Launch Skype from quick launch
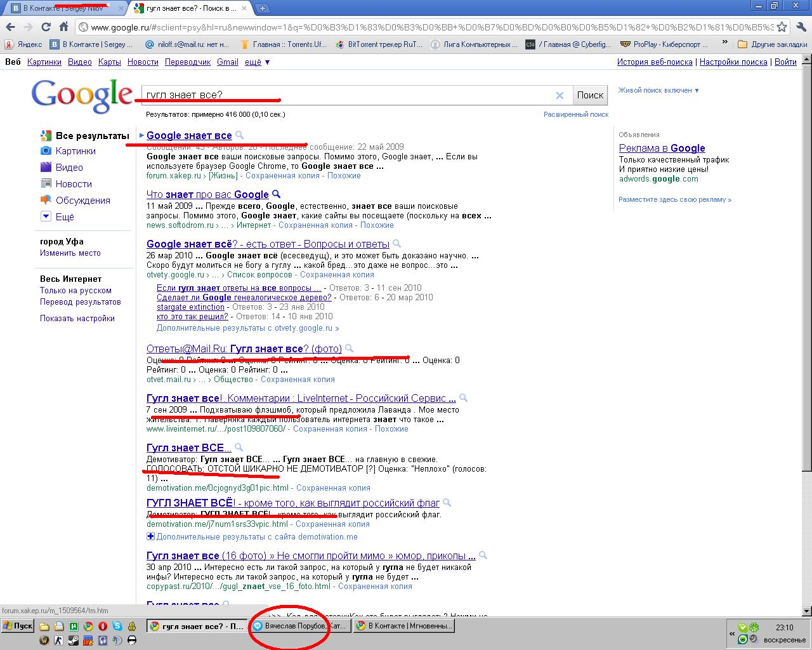The width and height of the screenshot is (812, 650). tap(117, 626)
